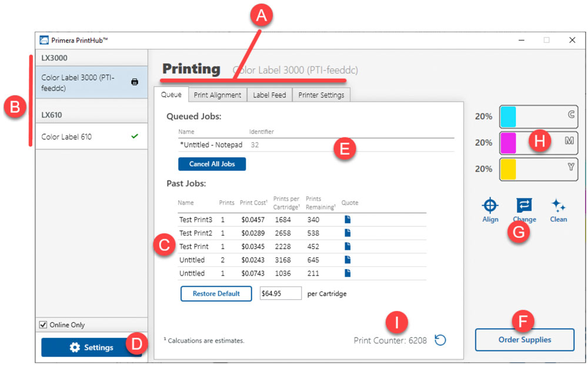Click the Prints column header in Past Jobs
The height and width of the screenshot is (365, 588).
(226, 203)
